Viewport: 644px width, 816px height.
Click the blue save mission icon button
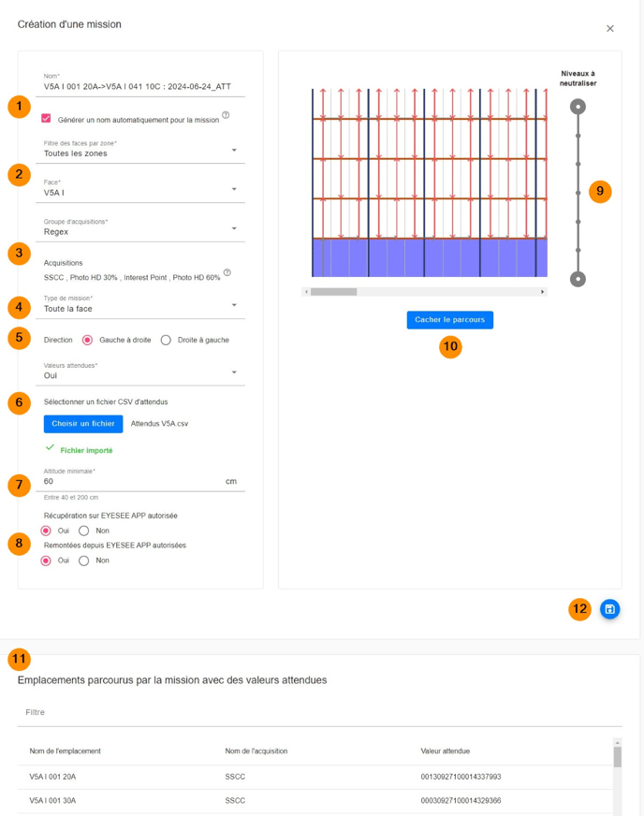(609, 609)
